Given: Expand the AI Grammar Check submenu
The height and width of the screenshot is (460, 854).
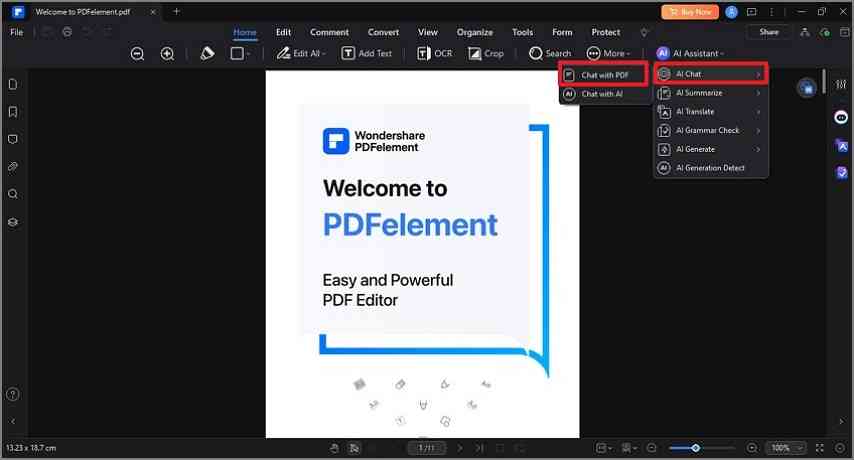Looking at the screenshot, I should point(711,131).
